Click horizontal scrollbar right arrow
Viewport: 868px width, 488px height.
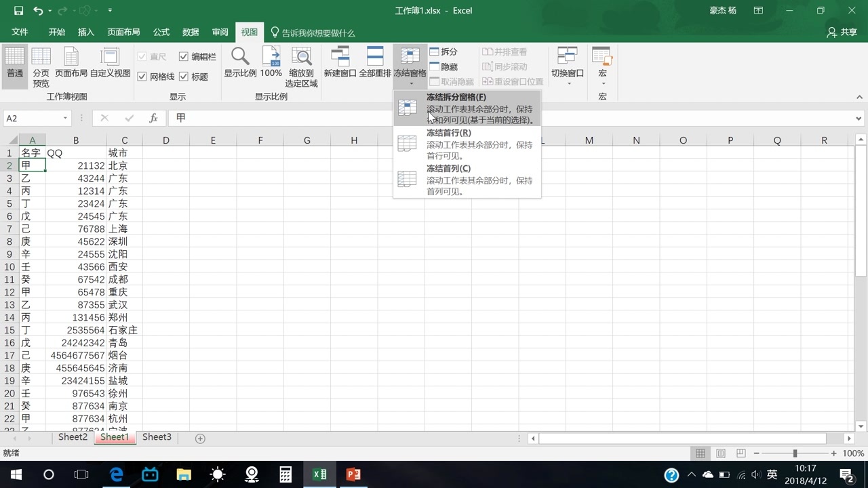tap(849, 439)
